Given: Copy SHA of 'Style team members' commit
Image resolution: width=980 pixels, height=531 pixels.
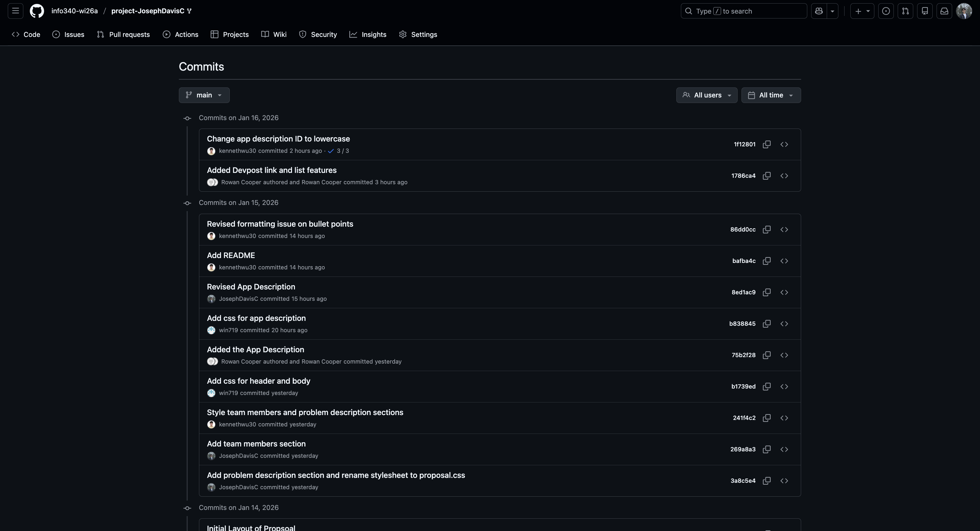Looking at the screenshot, I should pos(766,418).
